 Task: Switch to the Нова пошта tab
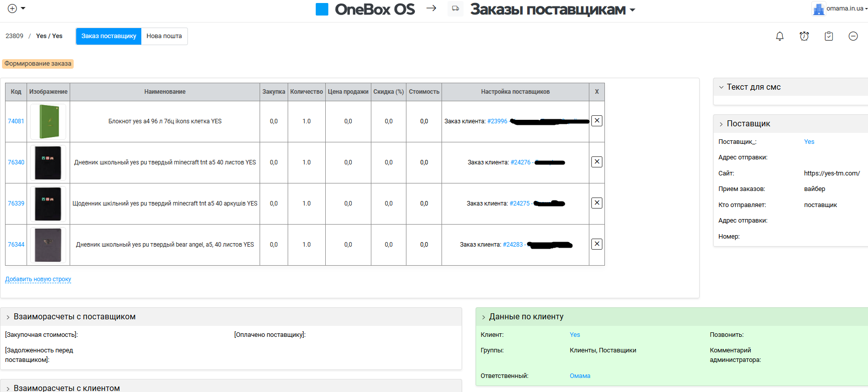tap(164, 36)
